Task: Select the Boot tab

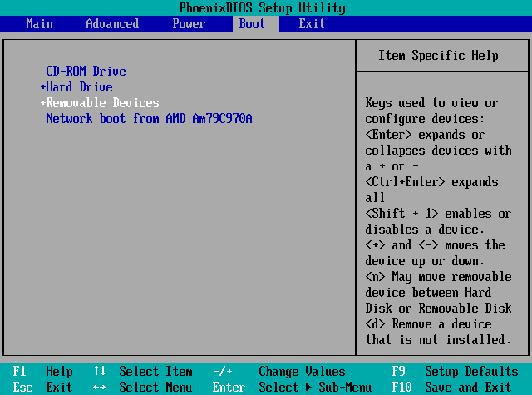Action: (x=252, y=23)
